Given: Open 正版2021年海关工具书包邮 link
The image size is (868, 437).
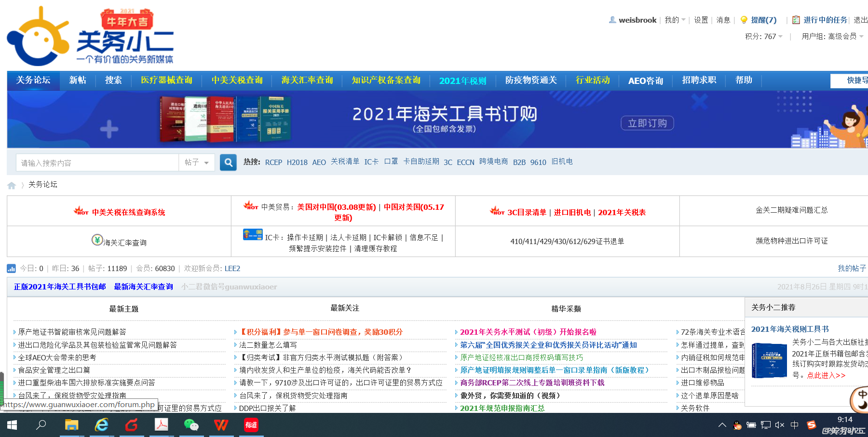Looking at the screenshot, I should coord(60,287).
